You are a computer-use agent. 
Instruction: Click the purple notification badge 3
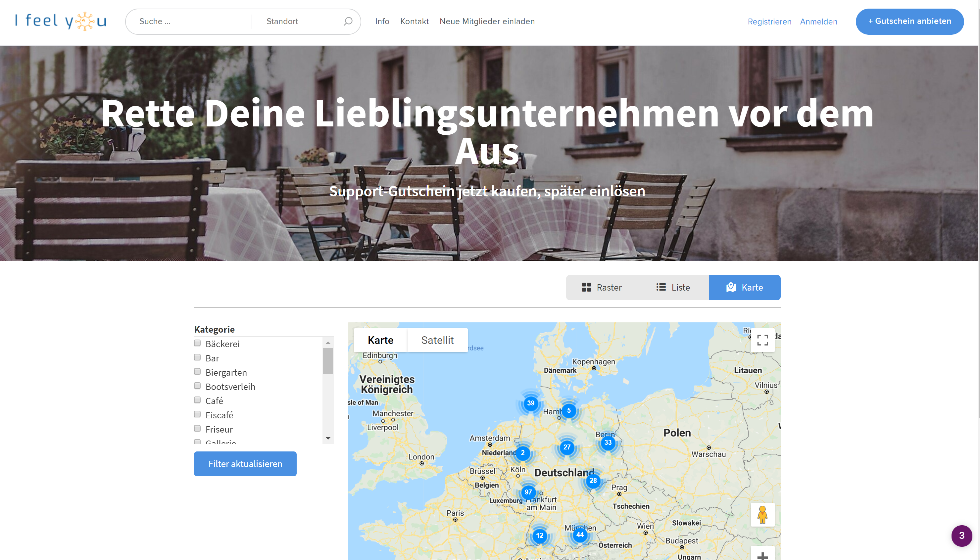pos(961,536)
